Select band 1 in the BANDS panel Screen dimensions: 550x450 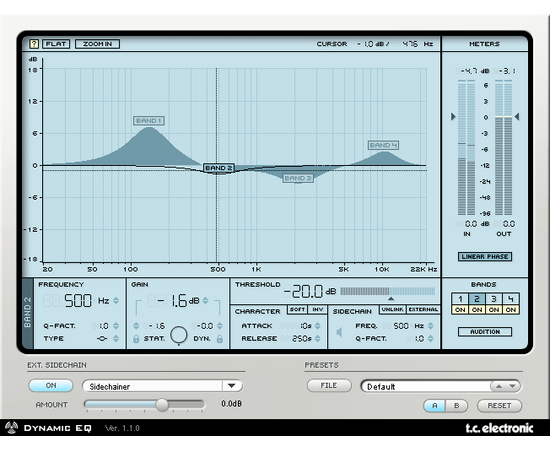point(460,299)
